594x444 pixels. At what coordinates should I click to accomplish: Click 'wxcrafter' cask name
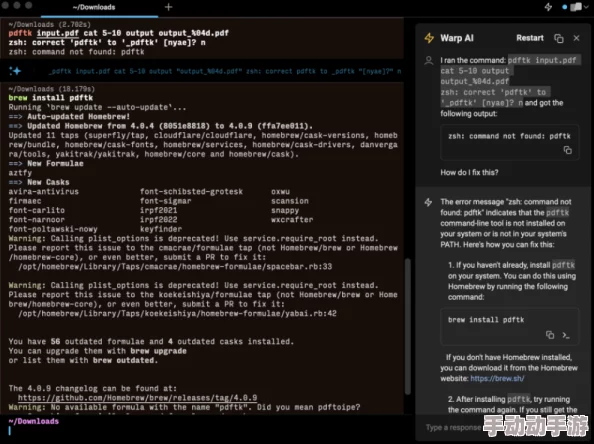click(x=292, y=219)
